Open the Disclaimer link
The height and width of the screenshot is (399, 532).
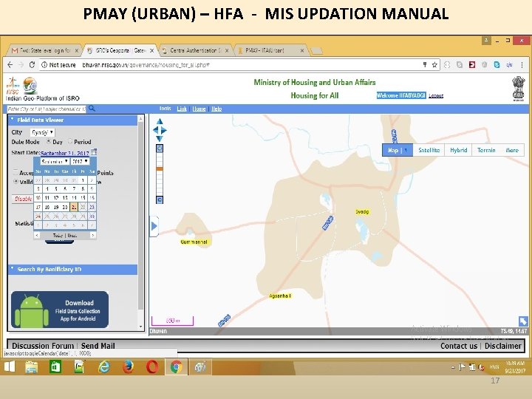[503, 346]
